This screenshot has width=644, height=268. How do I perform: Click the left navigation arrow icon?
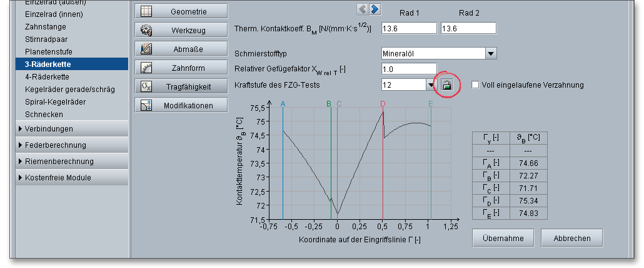pos(363,9)
